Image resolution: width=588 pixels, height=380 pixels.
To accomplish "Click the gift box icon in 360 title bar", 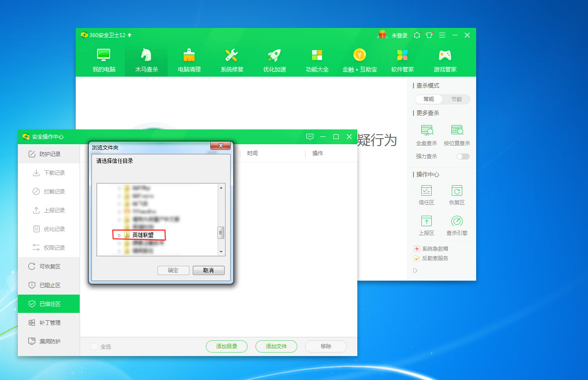I will tap(382, 35).
